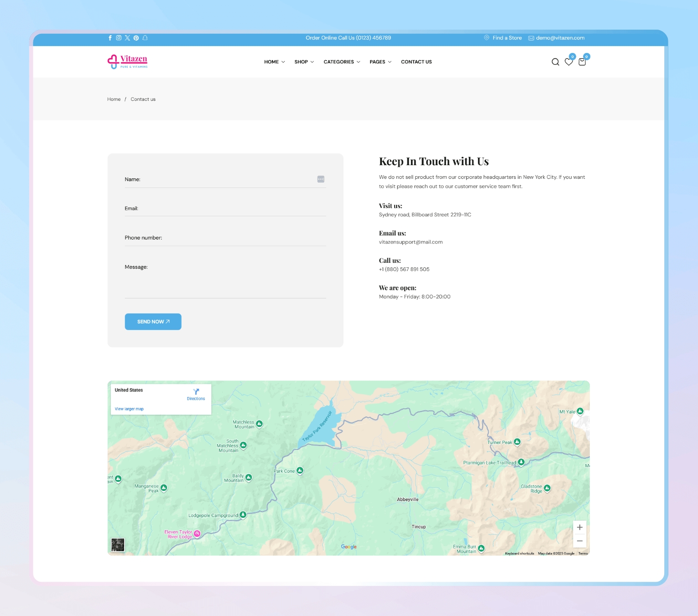Focus the Name input field
The image size is (698, 616).
pos(225,179)
